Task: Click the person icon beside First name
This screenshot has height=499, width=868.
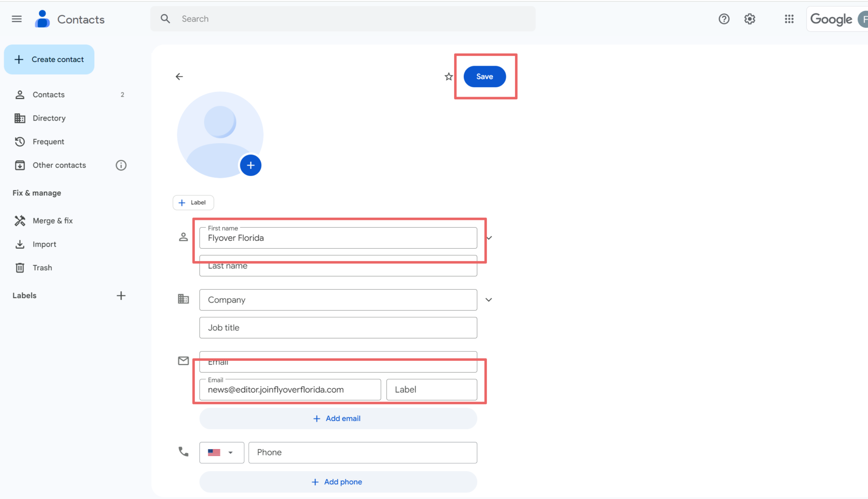Action: coord(183,237)
